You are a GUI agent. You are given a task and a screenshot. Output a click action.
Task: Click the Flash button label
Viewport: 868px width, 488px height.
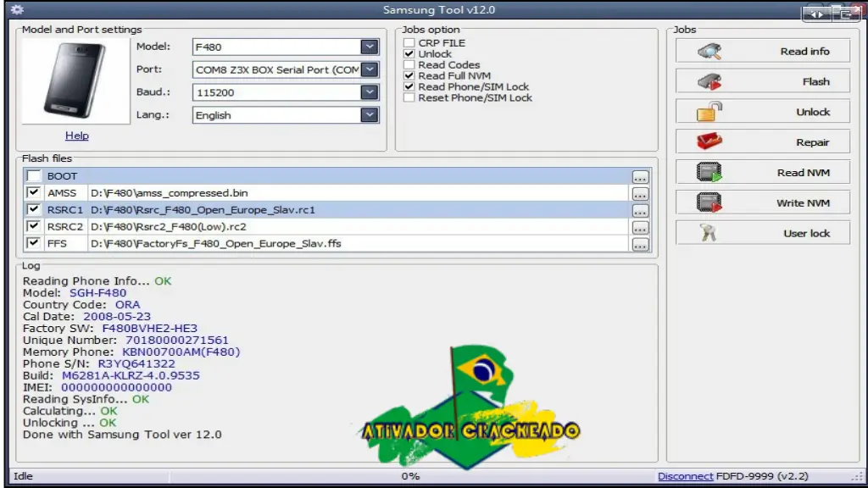(816, 82)
